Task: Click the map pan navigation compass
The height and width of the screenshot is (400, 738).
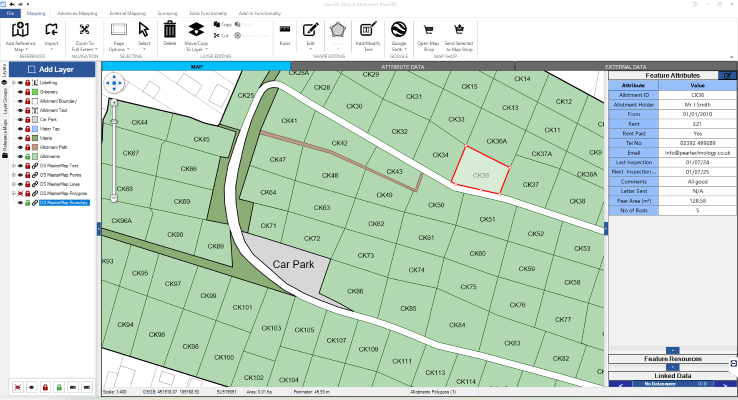Action: coord(114,83)
